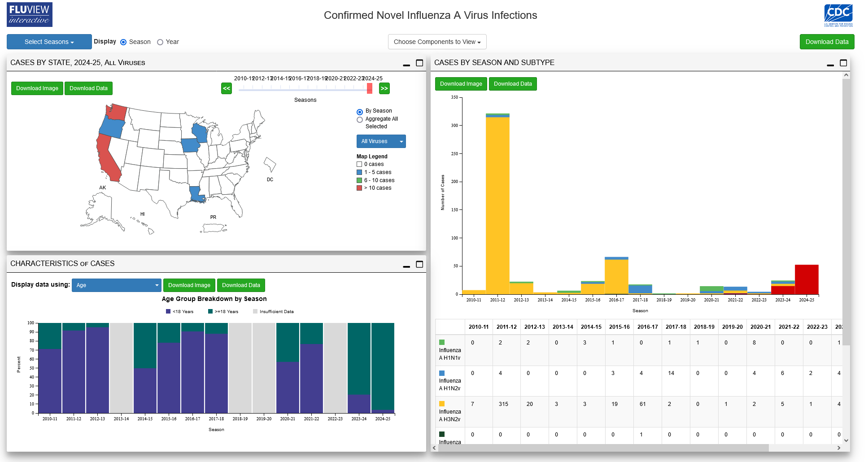
Task: Minimize the Characteristics of Cases panel
Action: click(406, 265)
